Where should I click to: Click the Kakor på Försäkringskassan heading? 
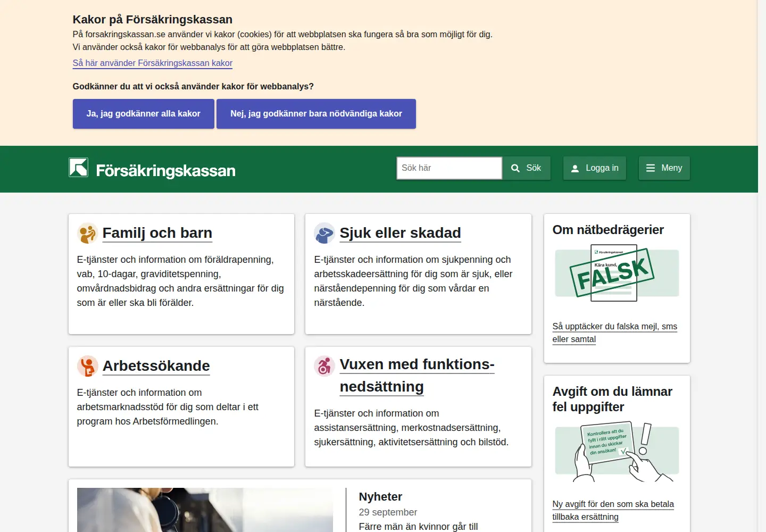coord(153,20)
